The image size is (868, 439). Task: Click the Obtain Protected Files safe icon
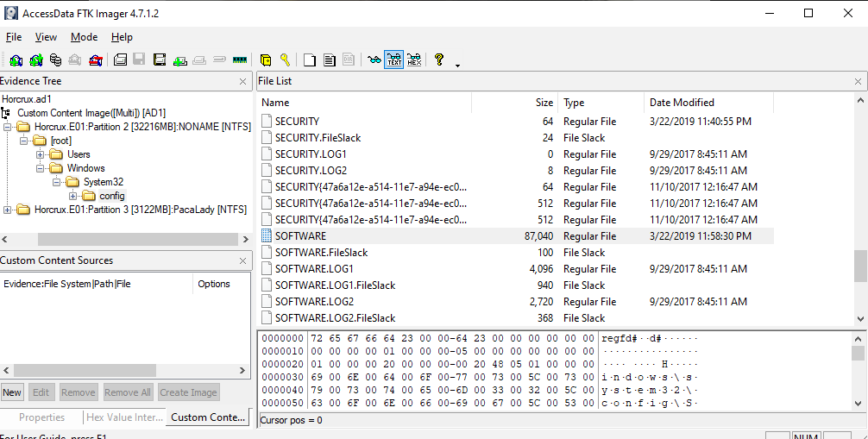pos(266,60)
